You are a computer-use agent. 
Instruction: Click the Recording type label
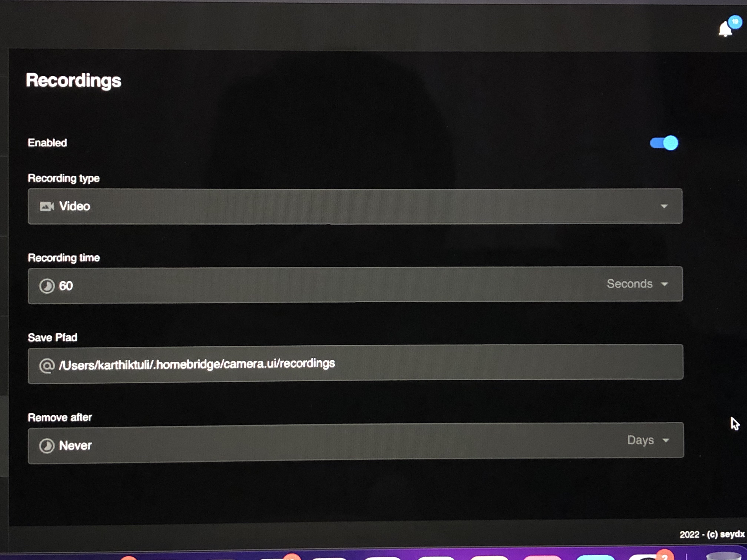pos(64,178)
